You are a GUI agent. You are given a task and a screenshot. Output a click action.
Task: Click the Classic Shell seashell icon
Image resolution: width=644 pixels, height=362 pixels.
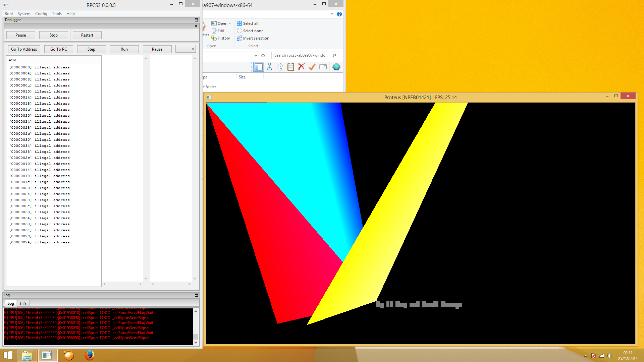click(336, 67)
